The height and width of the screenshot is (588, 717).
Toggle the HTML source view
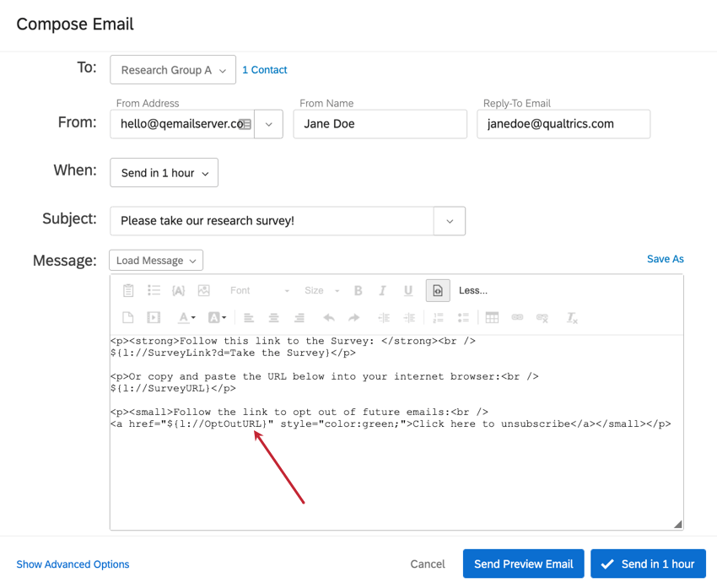(x=437, y=289)
